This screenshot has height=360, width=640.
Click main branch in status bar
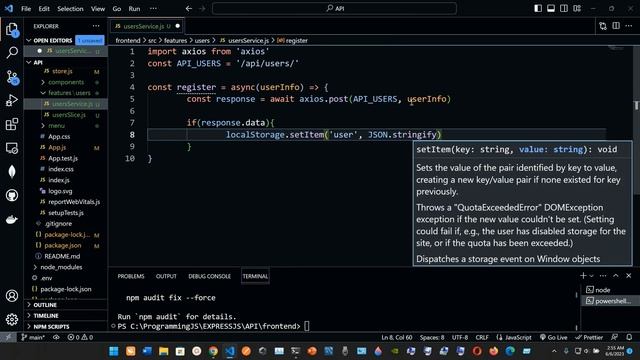33,338
